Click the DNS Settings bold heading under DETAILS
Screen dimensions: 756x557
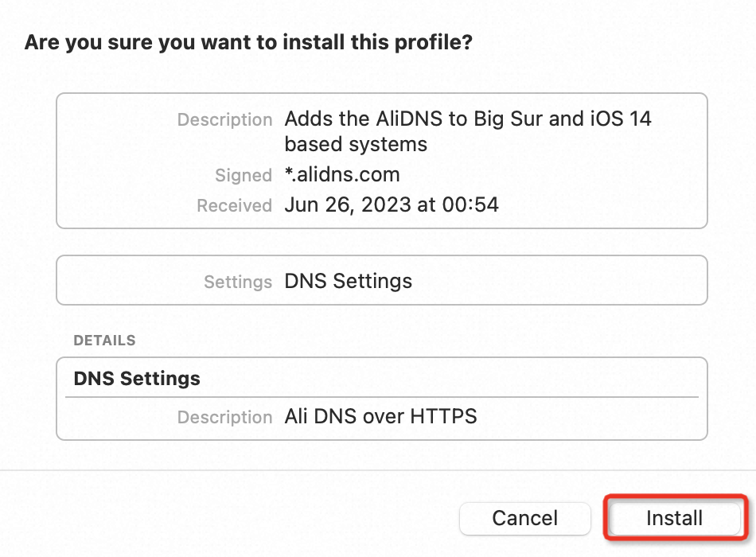136,378
